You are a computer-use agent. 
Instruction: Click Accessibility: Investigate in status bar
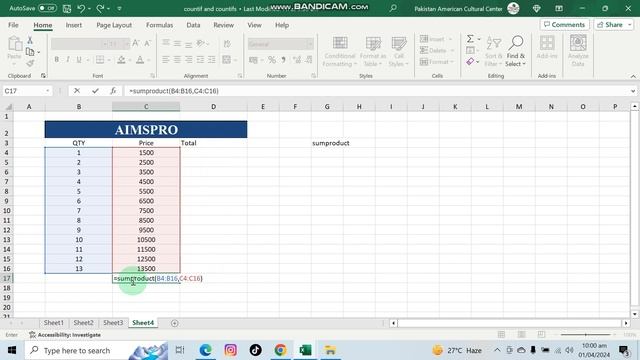click(65, 335)
